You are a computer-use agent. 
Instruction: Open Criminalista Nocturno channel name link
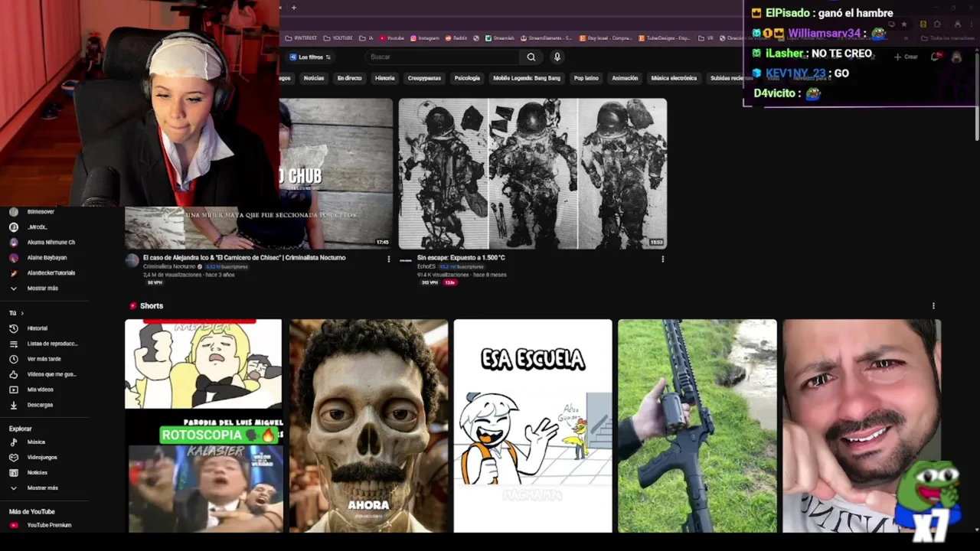click(169, 266)
